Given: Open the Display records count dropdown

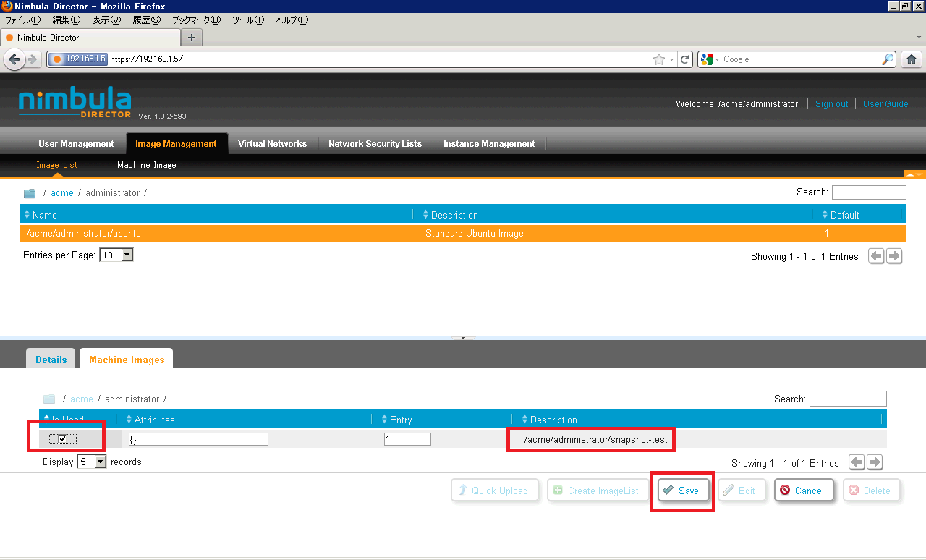Looking at the screenshot, I should (92, 462).
